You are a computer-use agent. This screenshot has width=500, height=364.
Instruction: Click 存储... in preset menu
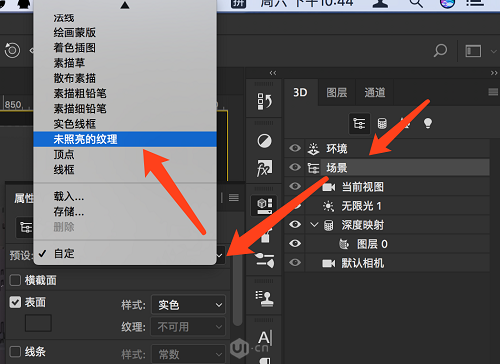click(125, 212)
